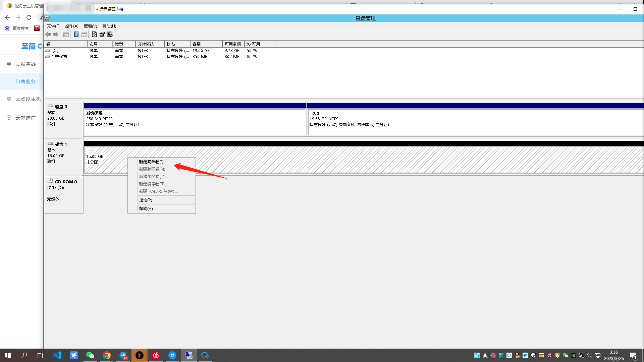This screenshot has width=644, height=362.
Task: Open the 文件(F) menu
Action: pyautogui.click(x=53, y=26)
